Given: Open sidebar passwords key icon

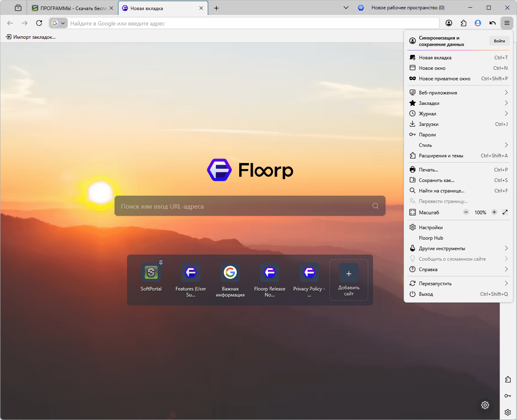Looking at the screenshot, I should click(508, 396).
